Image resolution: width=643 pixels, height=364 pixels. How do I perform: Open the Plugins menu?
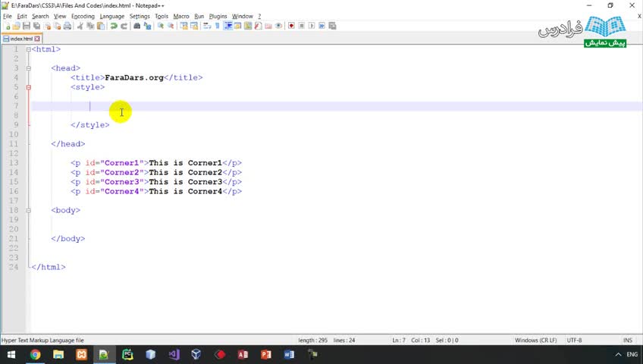click(x=218, y=16)
